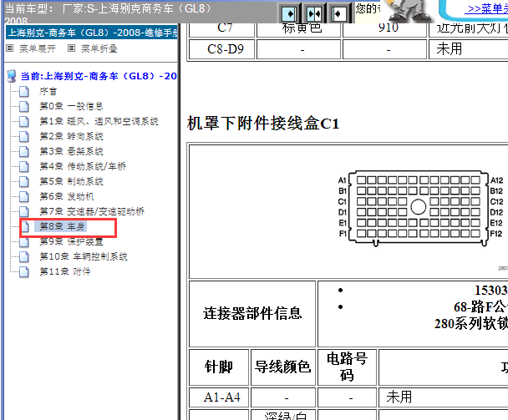The height and width of the screenshot is (420, 508).
Task: Select 第8章 车身 chapter
Action: (x=62, y=226)
